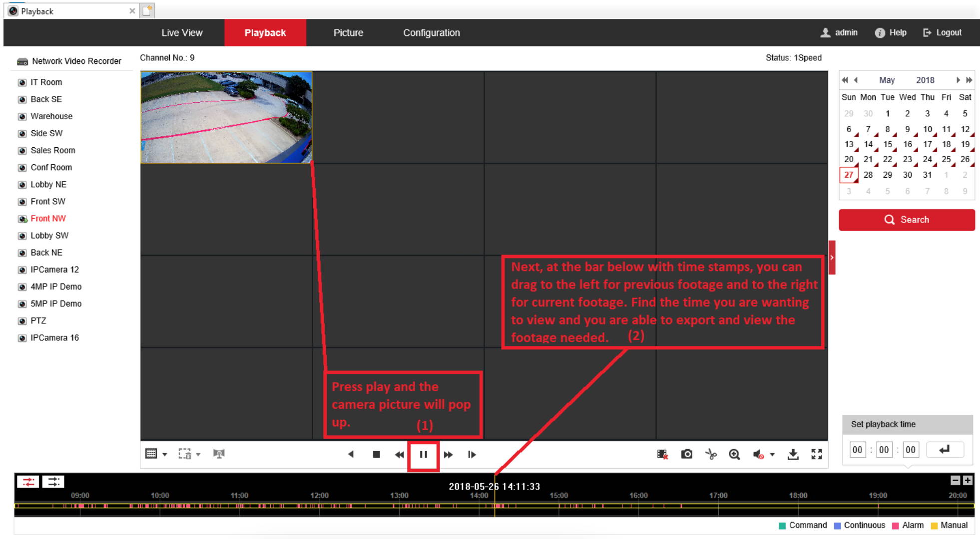980x539 pixels.
Task: Download recorded files icon
Action: [x=793, y=454]
